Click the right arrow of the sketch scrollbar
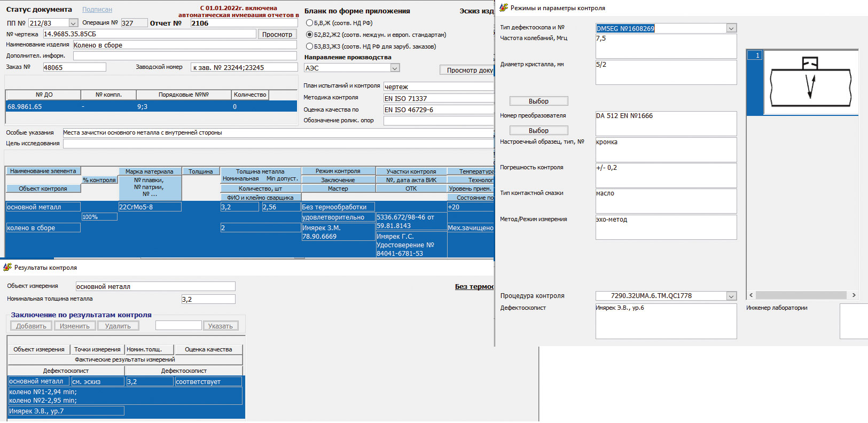Viewport: 868px width, 423px height. (x=854, y=295)
